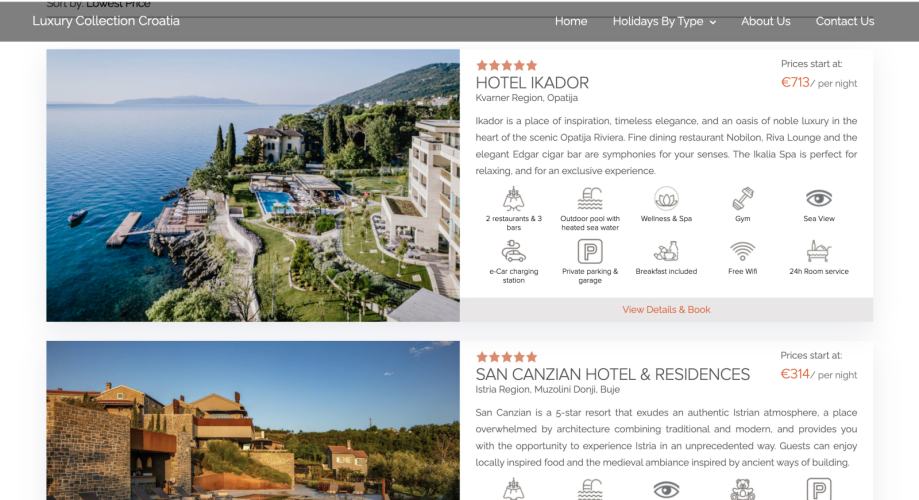The image size is (919, 500).
Task: Open the San Canzian Hotel & Residences title
Action: tap(612, 374)
